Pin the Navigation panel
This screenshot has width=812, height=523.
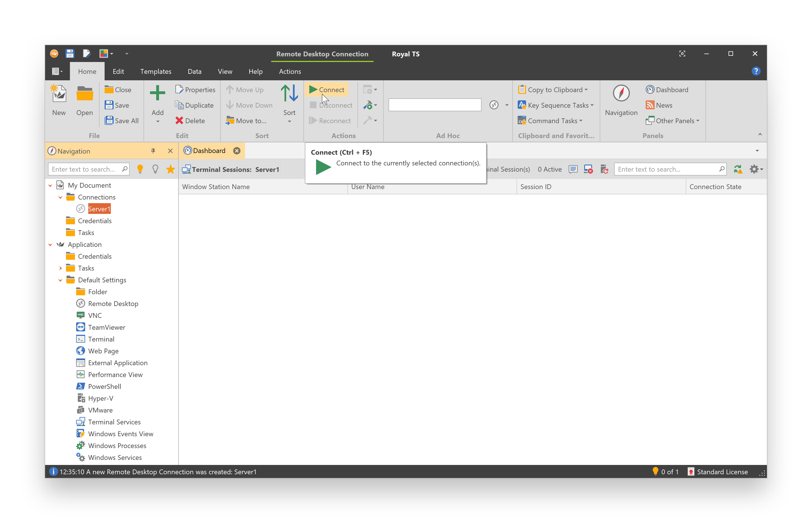153,151
